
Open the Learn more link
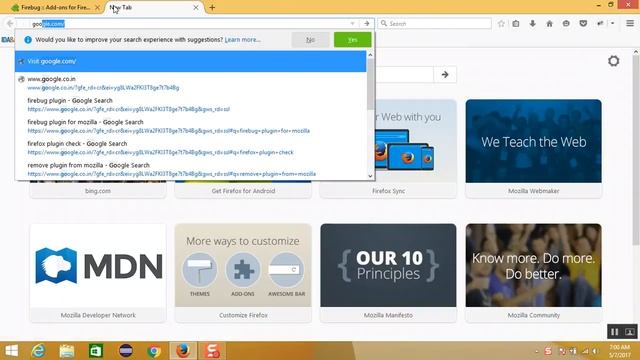(242, 40)
